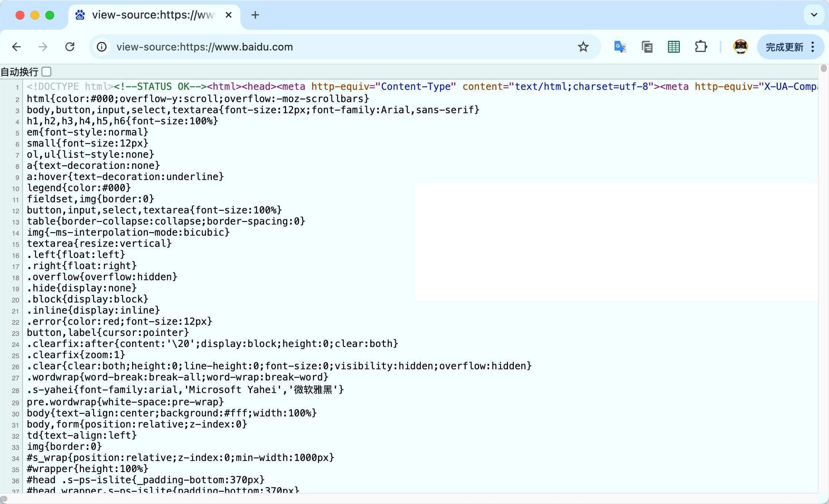Enable the 自动换行 line wrap checkbox
The image size is (829, 504).
click(x=47, y=71)
